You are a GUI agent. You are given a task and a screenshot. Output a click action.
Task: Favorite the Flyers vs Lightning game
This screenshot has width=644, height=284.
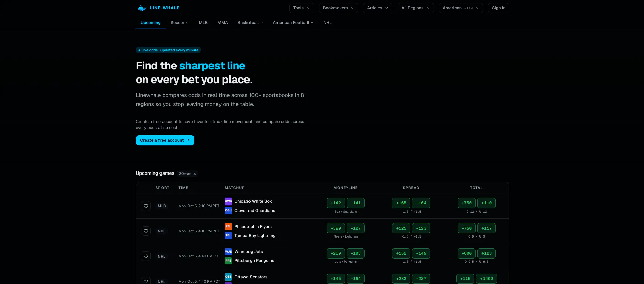pyautogui.click(x=146, y=231)
